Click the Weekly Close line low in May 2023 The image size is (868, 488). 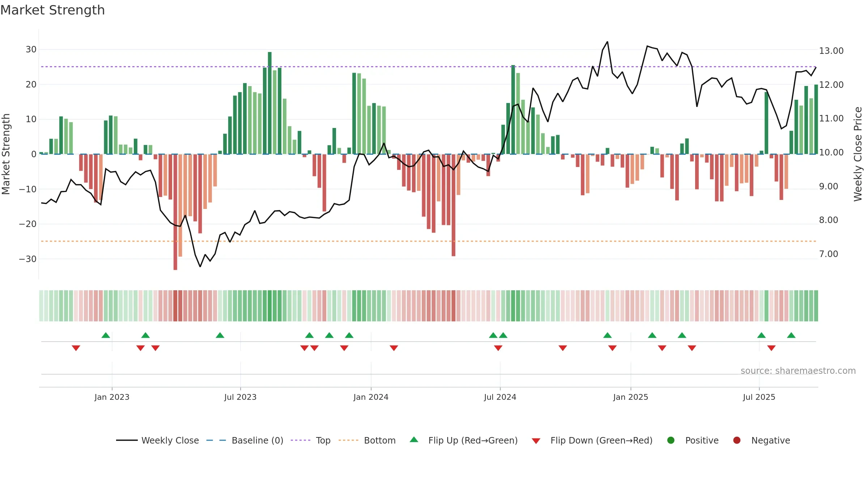200,266
